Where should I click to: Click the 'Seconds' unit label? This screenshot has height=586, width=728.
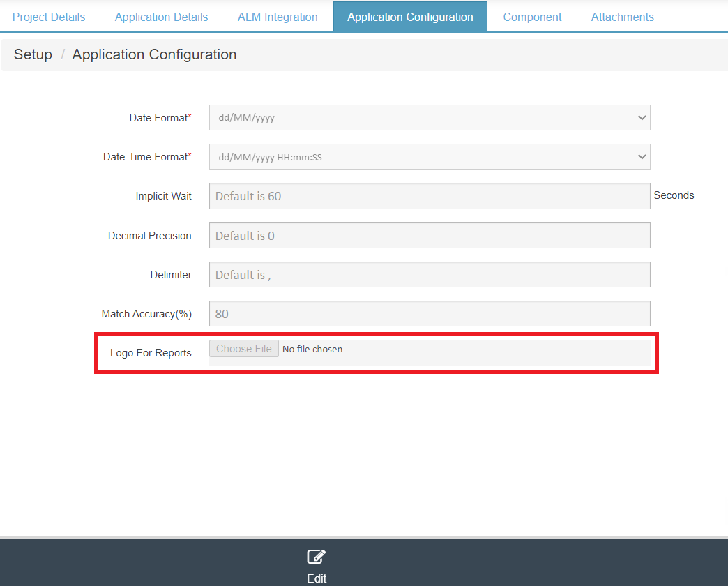coord(674,195)
